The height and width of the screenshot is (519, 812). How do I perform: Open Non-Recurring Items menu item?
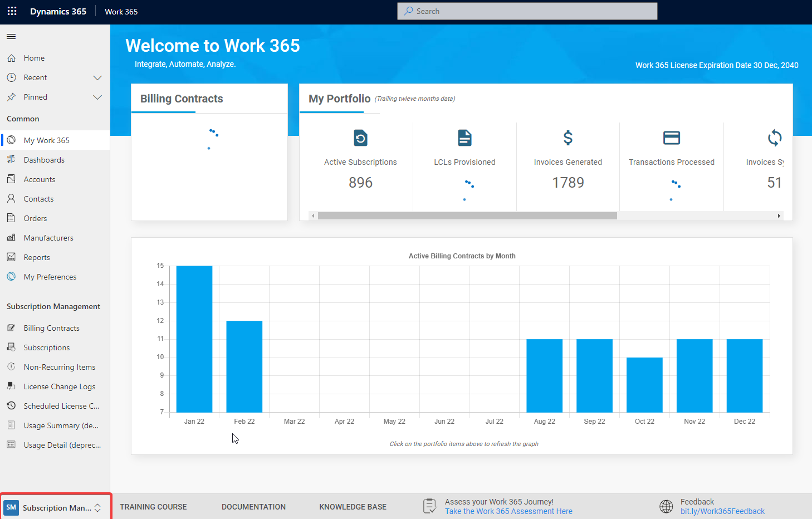[60, 367]
